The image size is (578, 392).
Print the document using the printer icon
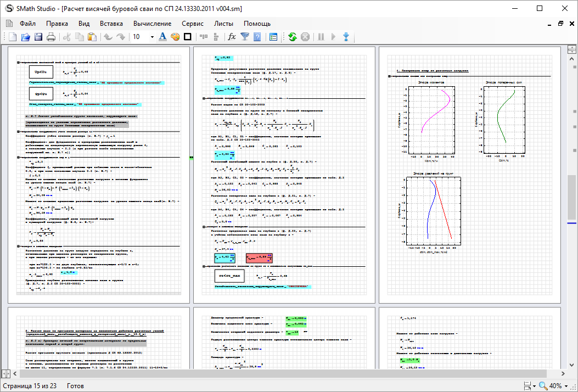[51, 37]
